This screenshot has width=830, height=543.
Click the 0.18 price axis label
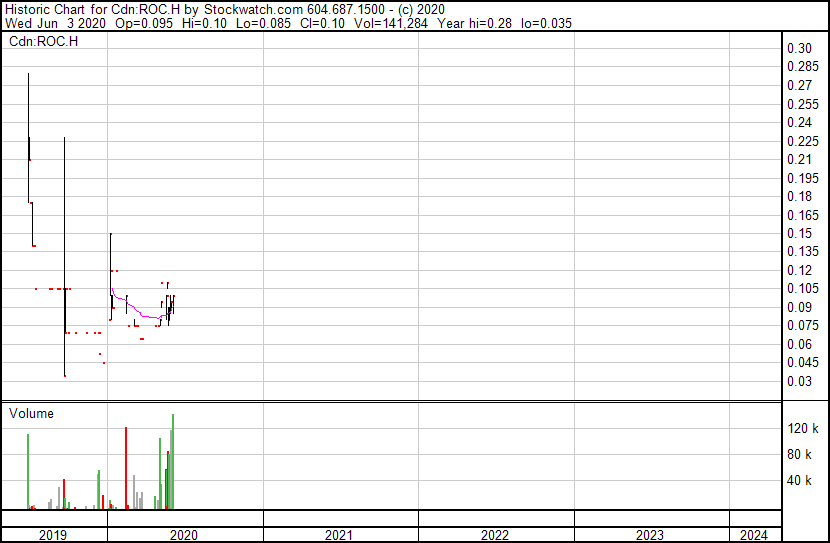point(799,196)
